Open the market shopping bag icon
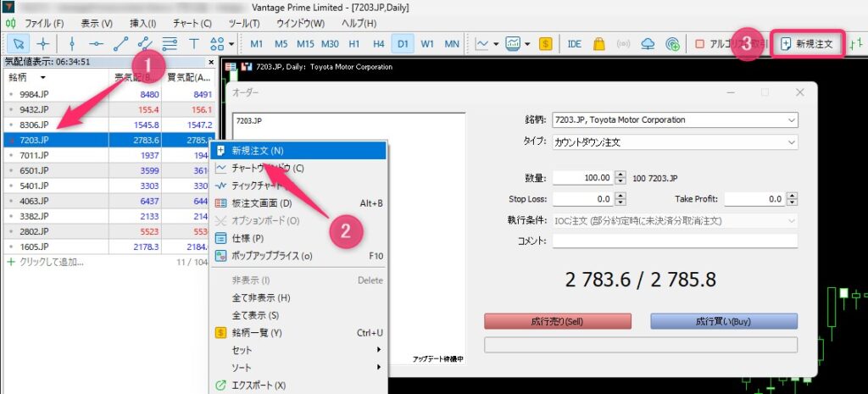Viewport: 868px width, 394px height. pyautogui.click(x=598, y=43)
